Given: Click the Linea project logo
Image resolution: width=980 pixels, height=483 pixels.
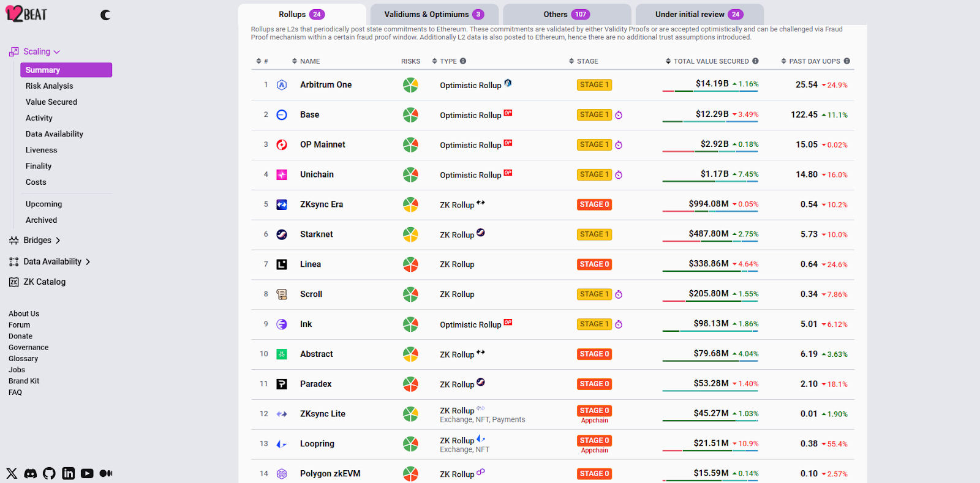Looking at the screenshot, I should (x=282, y=264).
